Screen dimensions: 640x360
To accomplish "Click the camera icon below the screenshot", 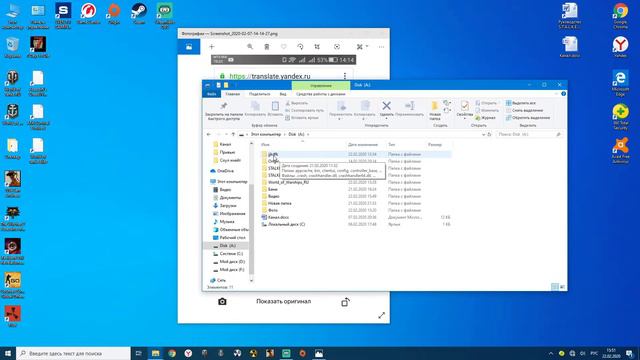I will pyautogui.click(x=222, y=302).
